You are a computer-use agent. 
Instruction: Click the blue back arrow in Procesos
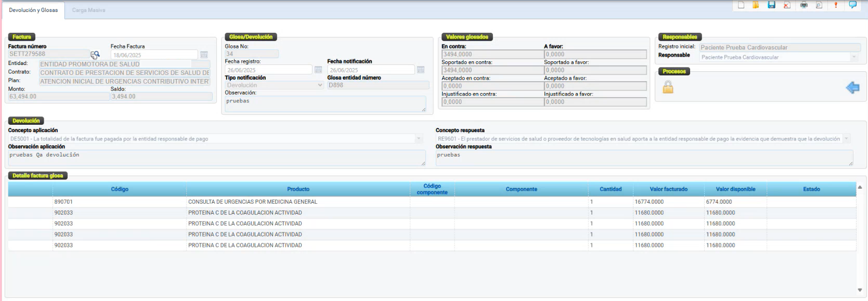852,87
